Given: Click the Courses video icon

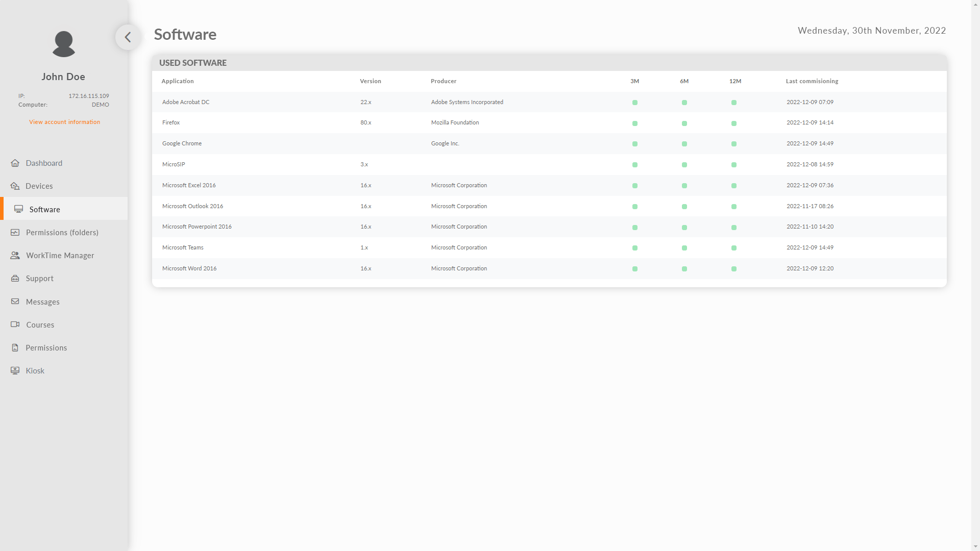Looking at the screenshot, I should (x=15, y=325).
